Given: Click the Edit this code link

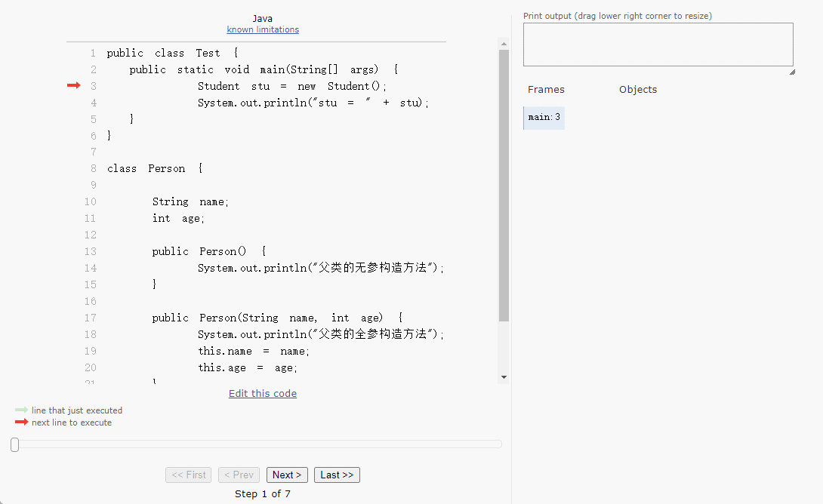Looking at the screenshot, I should tap(263, 393).
